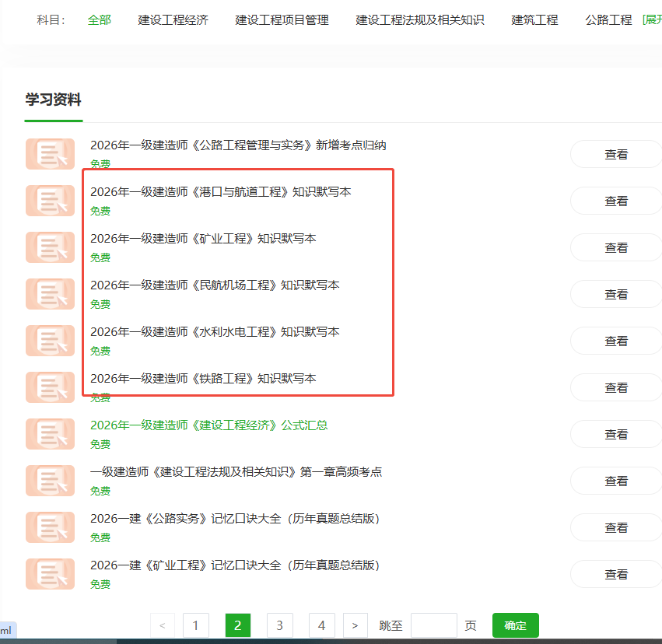Screen dimensions: 662x644
Task: Filter by 建设工程项目管理 subject
Action: [x=282, y=20]
